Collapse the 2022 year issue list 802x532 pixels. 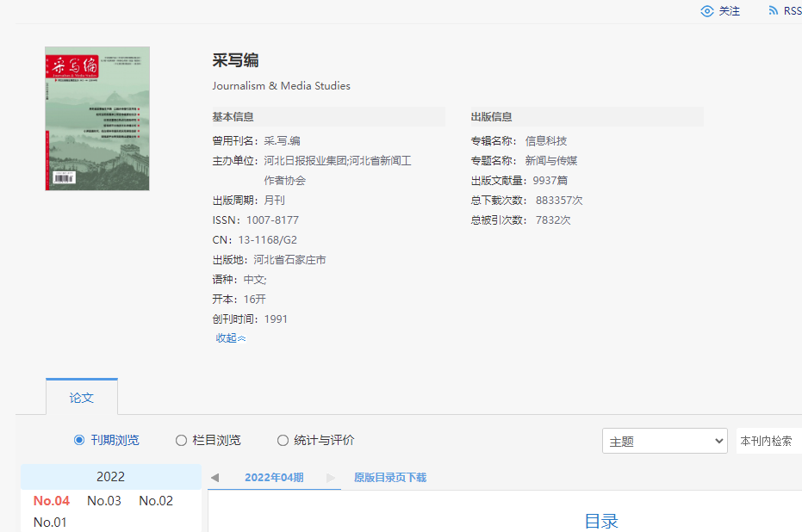tap(110, 477)
